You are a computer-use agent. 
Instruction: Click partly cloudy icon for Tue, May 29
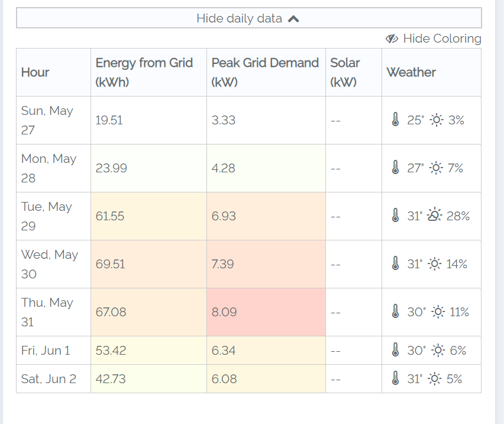[x=435, y=216]
